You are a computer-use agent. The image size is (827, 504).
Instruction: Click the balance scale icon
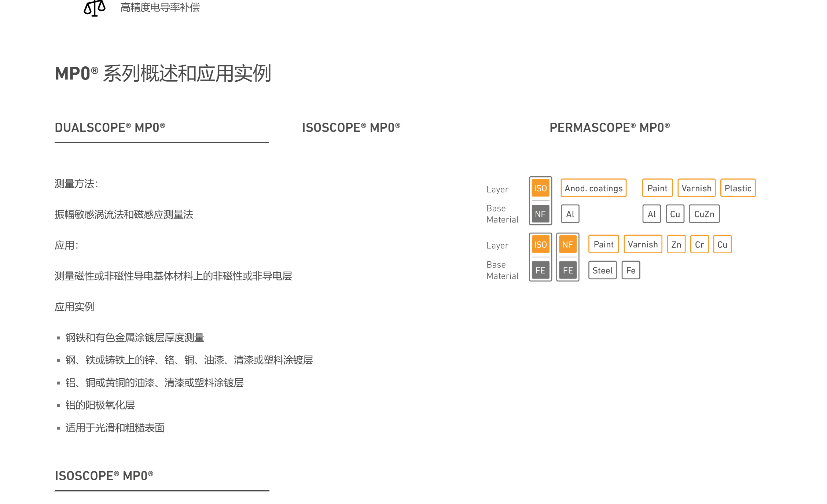click(x=95, y=8)
